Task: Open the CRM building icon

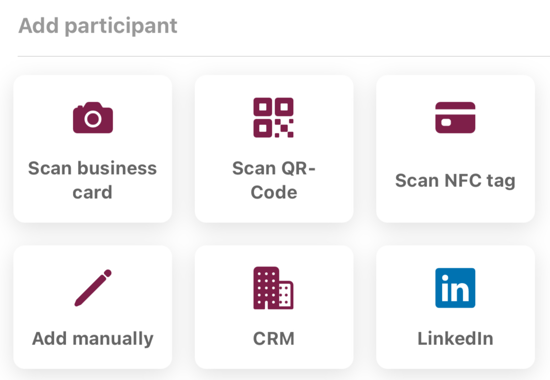Action: [274, 288]
